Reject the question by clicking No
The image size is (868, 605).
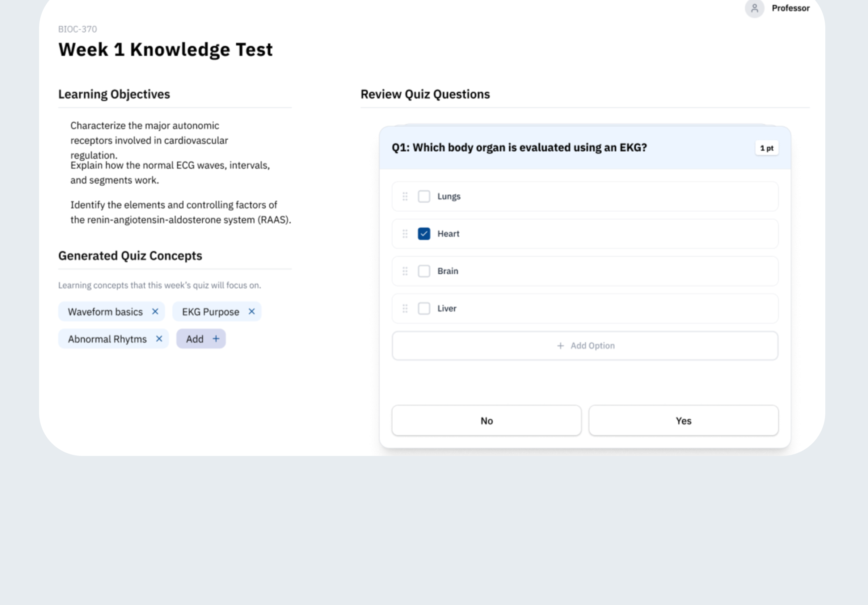coord(486,420)
